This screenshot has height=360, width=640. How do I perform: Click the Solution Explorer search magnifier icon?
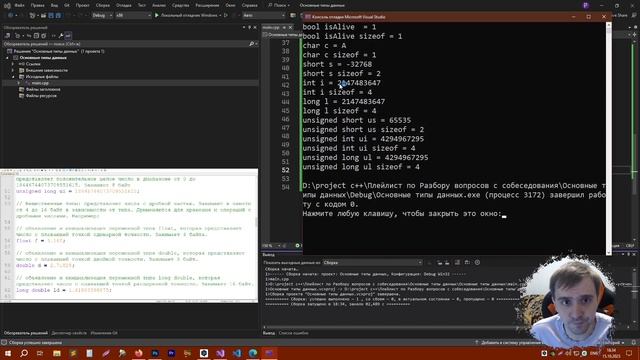coord(251,44)
